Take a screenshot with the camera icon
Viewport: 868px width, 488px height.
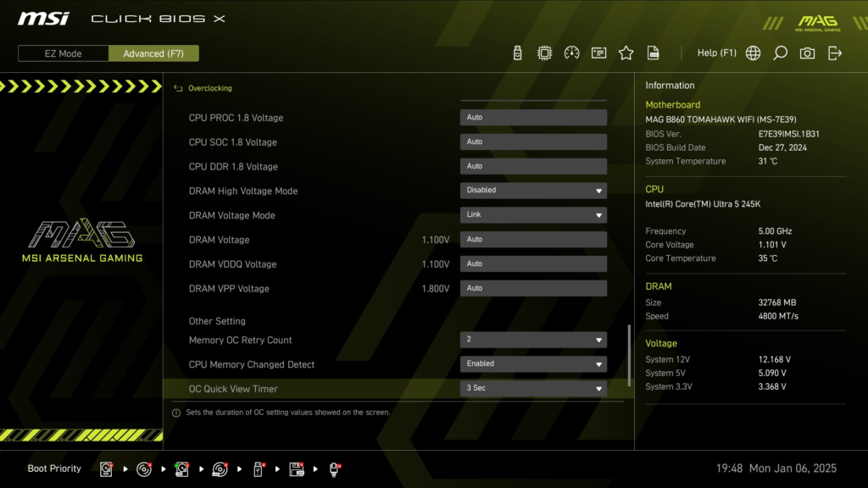coord(806,52)
